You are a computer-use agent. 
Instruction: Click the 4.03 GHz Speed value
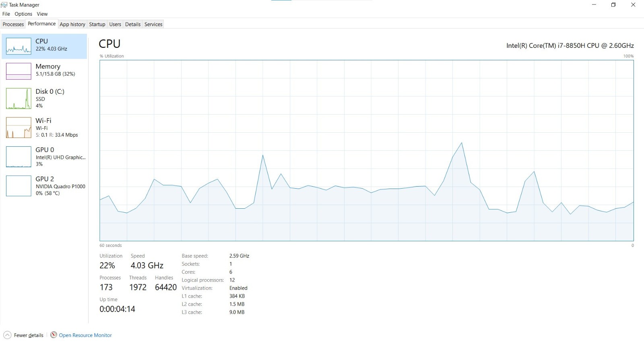tap(147, 265)
